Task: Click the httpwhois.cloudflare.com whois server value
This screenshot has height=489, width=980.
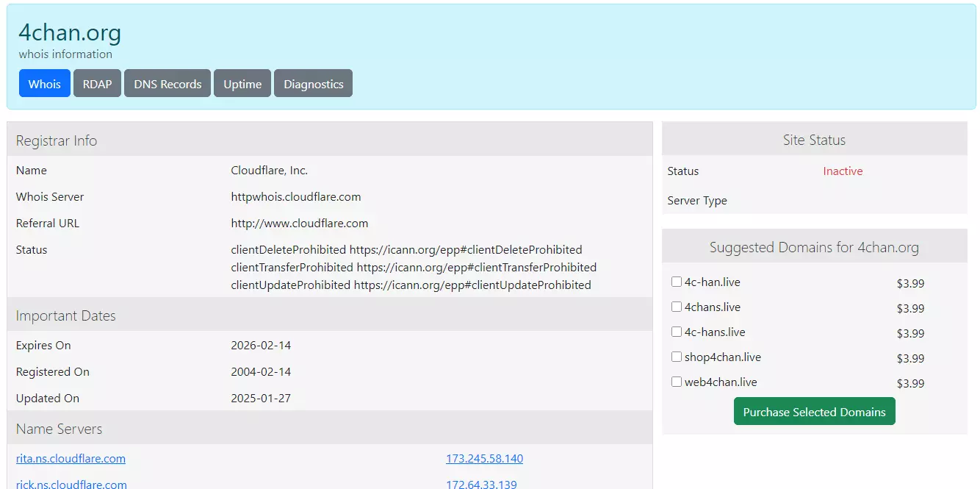Action: 296,197
